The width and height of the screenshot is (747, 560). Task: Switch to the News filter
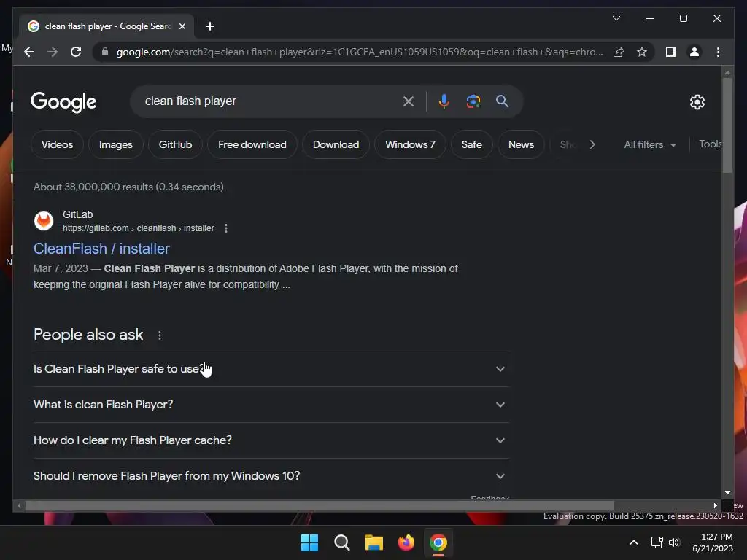pyautogui.click(x=521, y=144)
